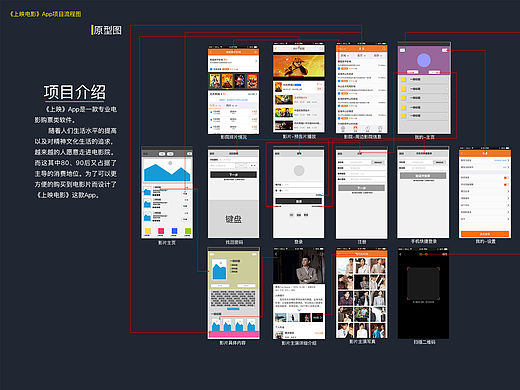Image resolution: width=520 pixels, height=390 pixels.
Task: Click top-left white button on 我的-主页 purple header
Action: (403, 50)
